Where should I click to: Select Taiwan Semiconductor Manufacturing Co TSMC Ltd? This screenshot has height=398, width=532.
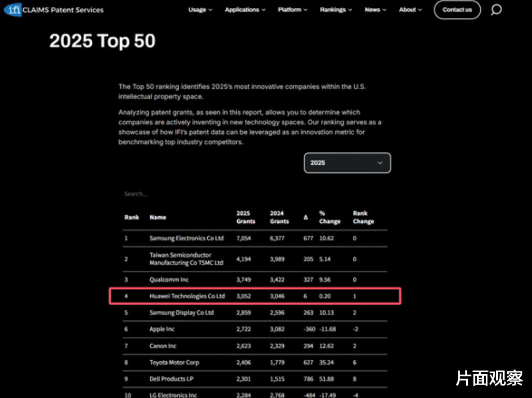click(186, 259)
